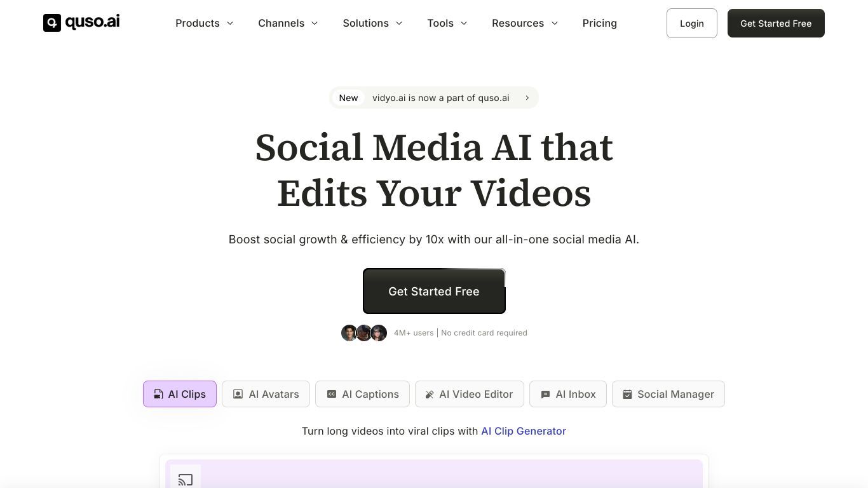Open the Social Manager tab
Image resolution: width=868 pixels, height=488 pixels.
tap(668, 394)
